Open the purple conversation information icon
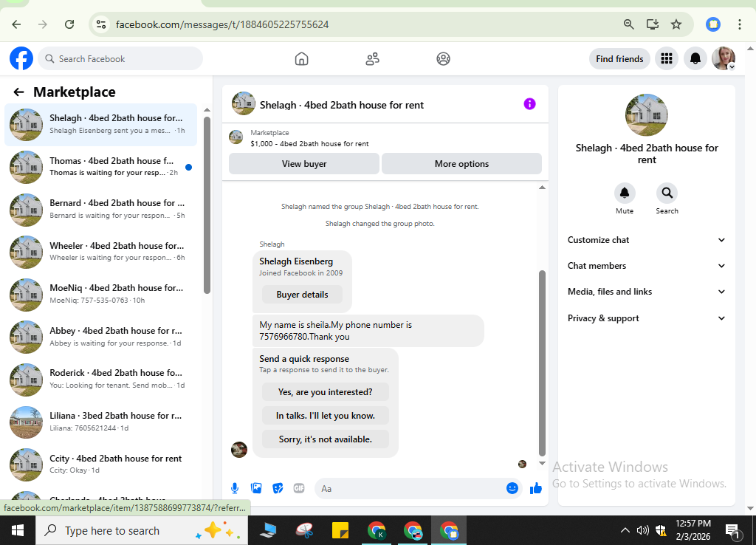 click(529, 103)
